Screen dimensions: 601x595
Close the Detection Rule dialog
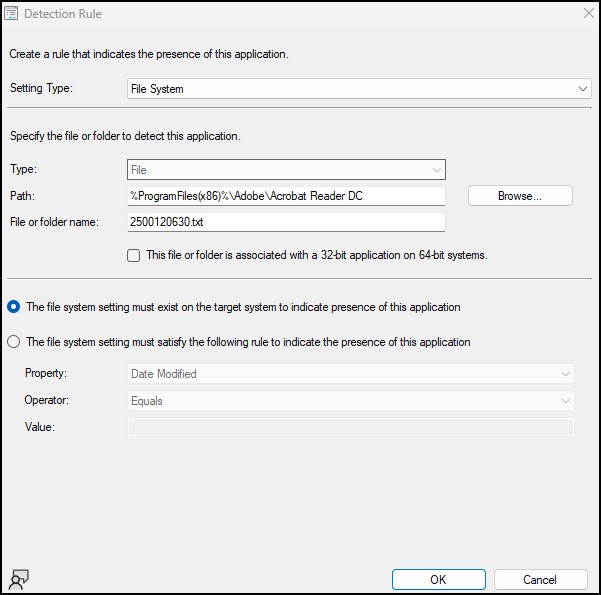coord(588,13)
